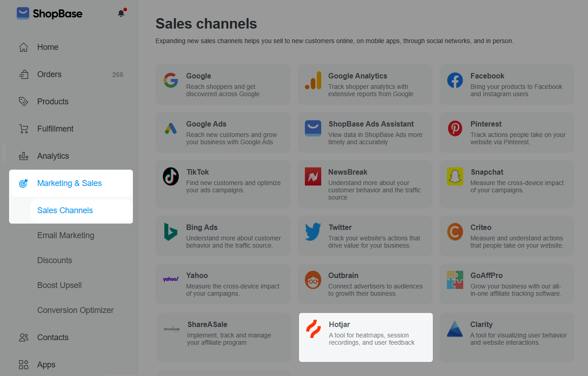Open ShopBase Ads Assistant title
The height and width of the screenshot is (376, 588).
click(371, 124)
